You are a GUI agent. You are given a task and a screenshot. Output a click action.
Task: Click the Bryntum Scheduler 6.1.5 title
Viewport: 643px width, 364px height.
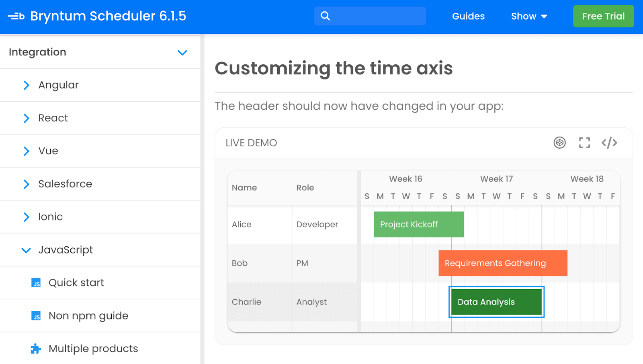[108, 16]
